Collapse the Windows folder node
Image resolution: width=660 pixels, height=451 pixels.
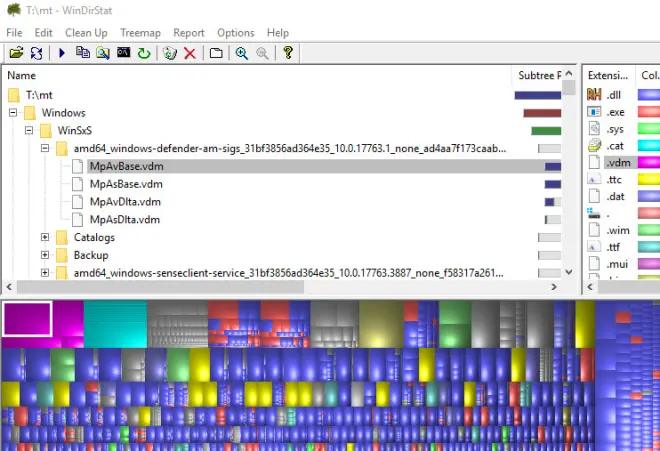(13, 112)
